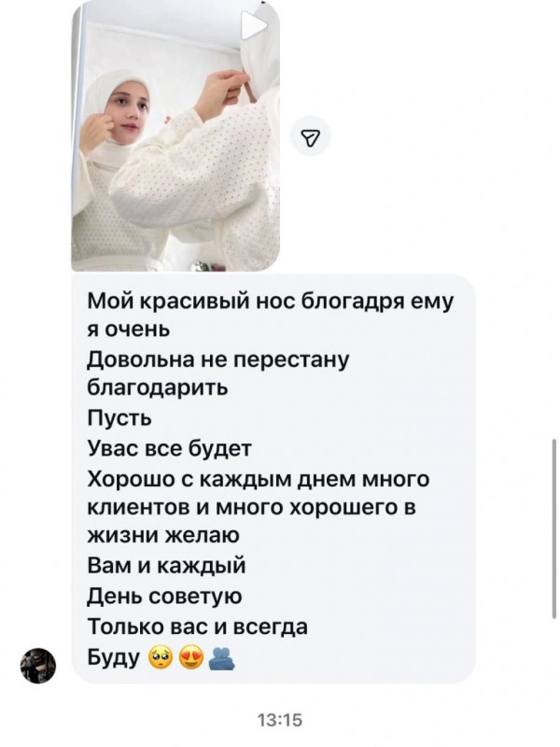The image size is (560, 747).
Task: Click the heart-eyes emoji
Action: 191,659
